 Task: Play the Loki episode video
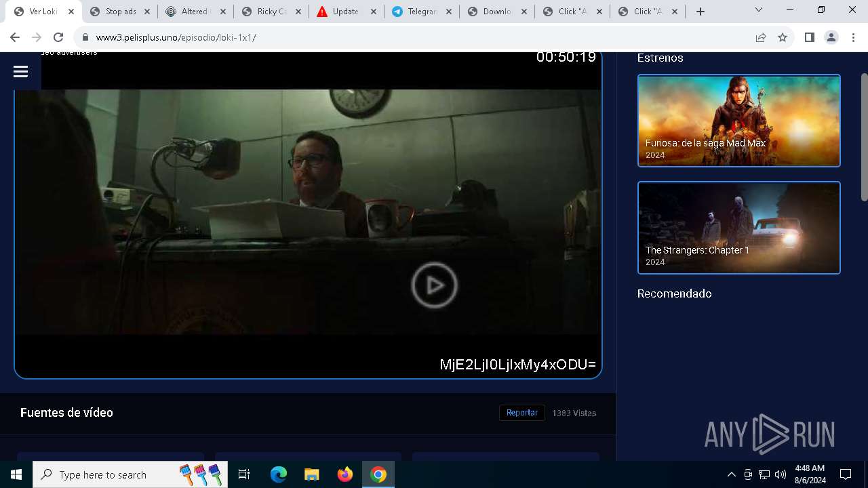[434, 285]
